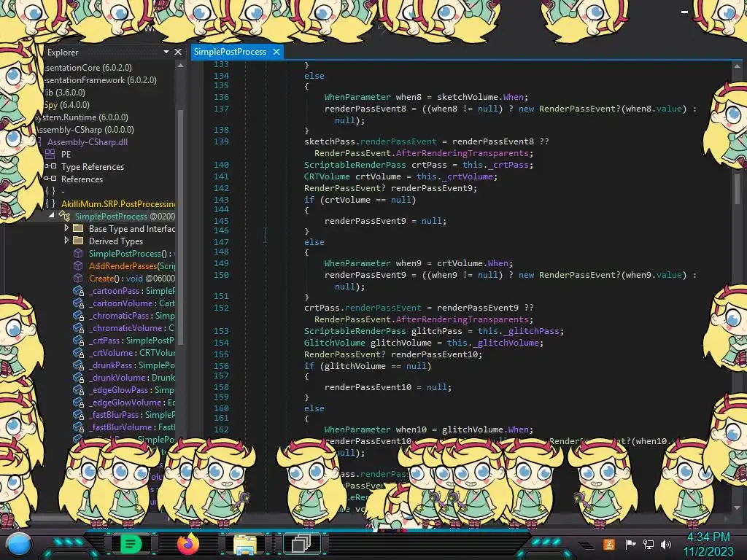Viewport: 747px width, 560px height.
Task: Select the Type References tree row
Action: point(93,167)
